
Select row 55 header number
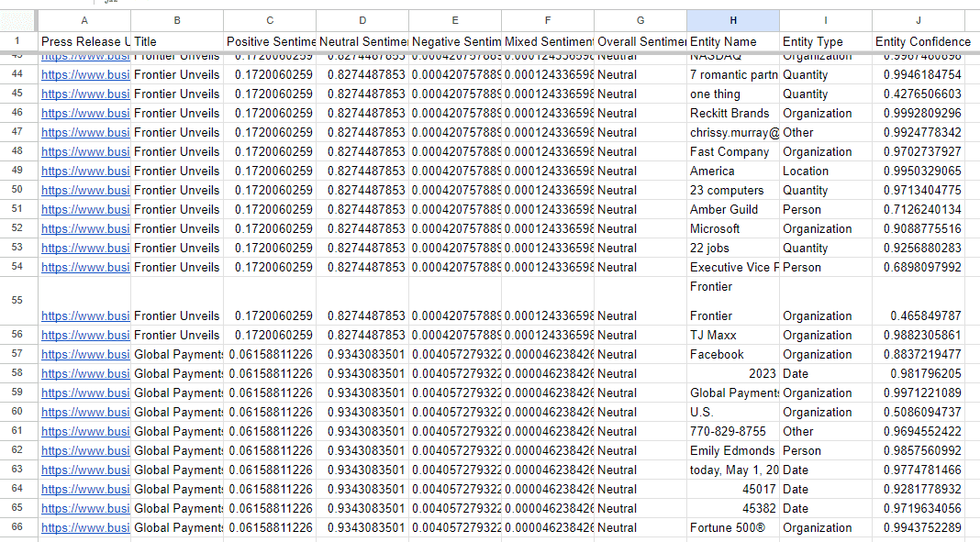coord(18,301)
